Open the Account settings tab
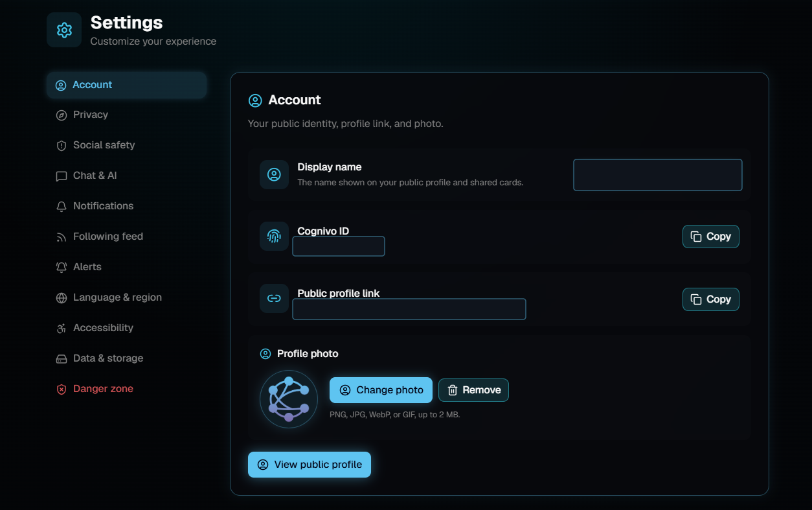 coord(127,85)
